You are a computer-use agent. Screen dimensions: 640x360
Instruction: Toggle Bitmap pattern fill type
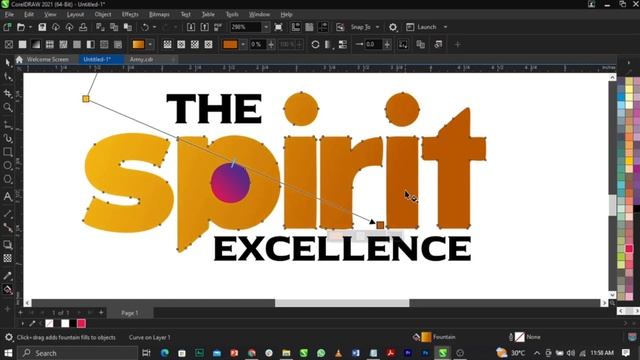(63, 44)
